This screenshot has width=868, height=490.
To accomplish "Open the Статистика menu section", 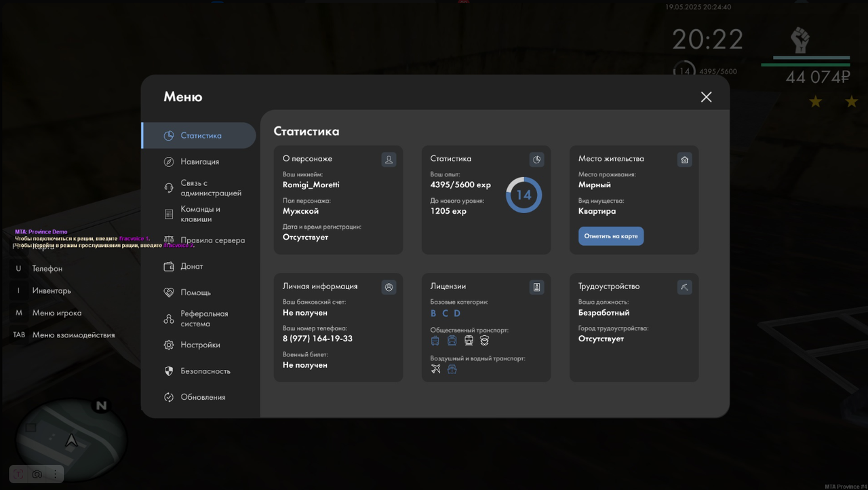I will pos(199,136).
